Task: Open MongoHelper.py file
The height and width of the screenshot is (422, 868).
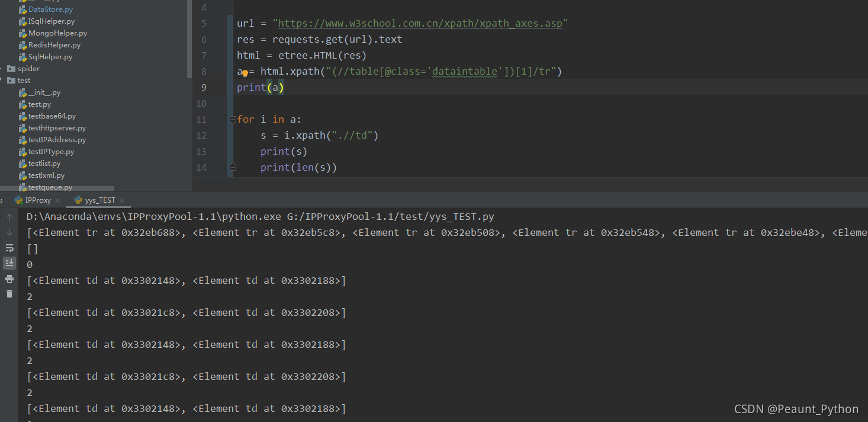Action: (57, 33)
